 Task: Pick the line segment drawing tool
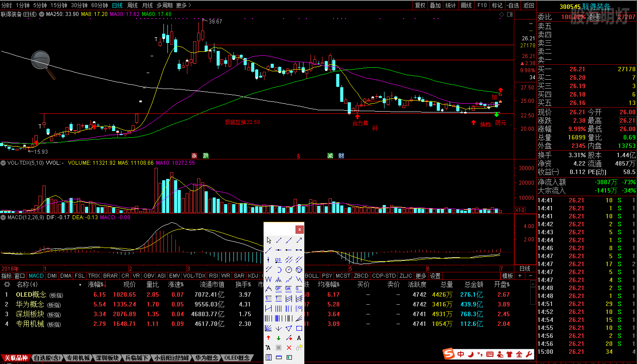(279, 240)
